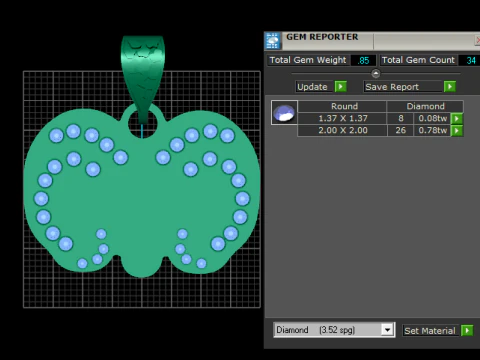Click the circular bail hole in the pendant
This screenshot has width=480, height=360.
[x=143, y=124]
